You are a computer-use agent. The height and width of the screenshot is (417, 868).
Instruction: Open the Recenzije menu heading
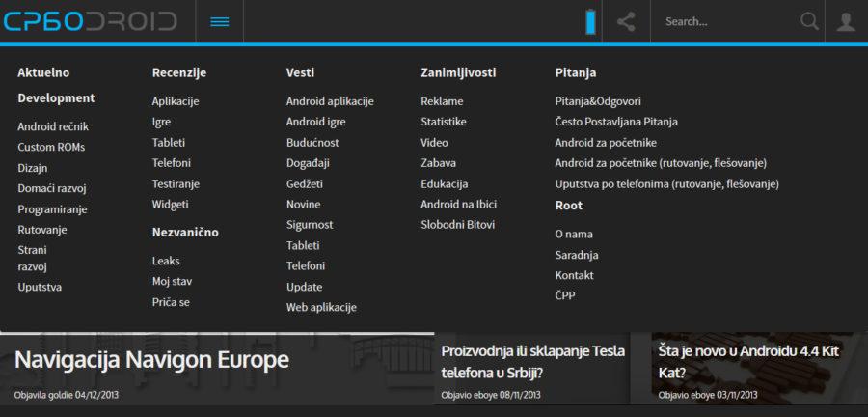tap(179, 72)
